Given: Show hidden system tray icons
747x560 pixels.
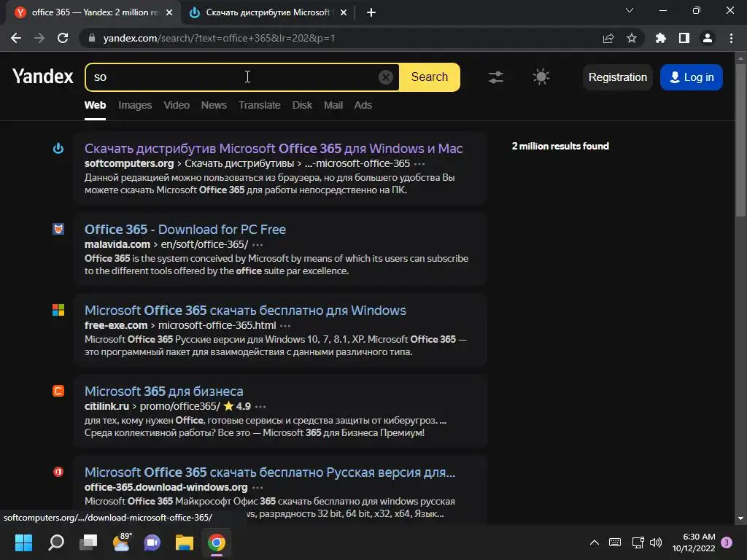Looking at the screenshot, I should [595, 542].
